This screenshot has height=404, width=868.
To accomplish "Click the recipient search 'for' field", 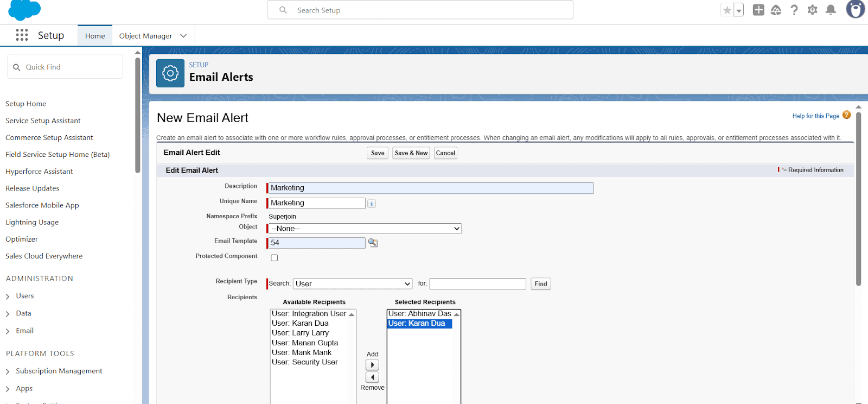I will (478, 284).
